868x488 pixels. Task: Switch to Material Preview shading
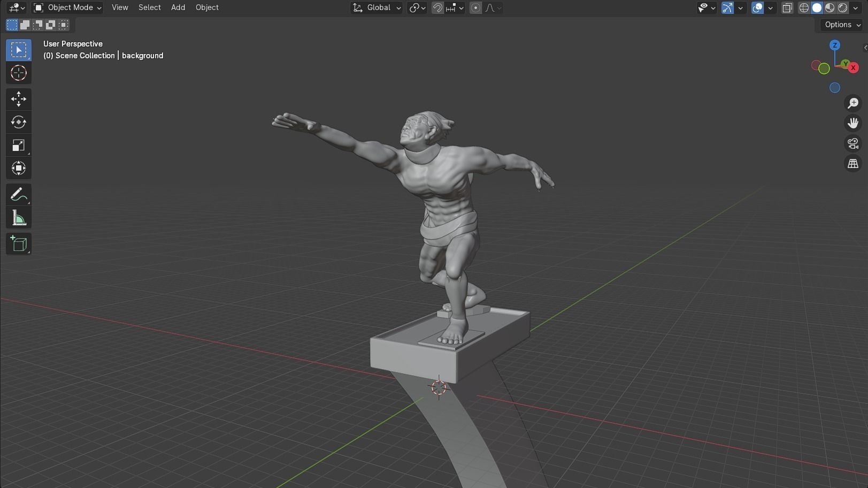[x=829, y=7]
